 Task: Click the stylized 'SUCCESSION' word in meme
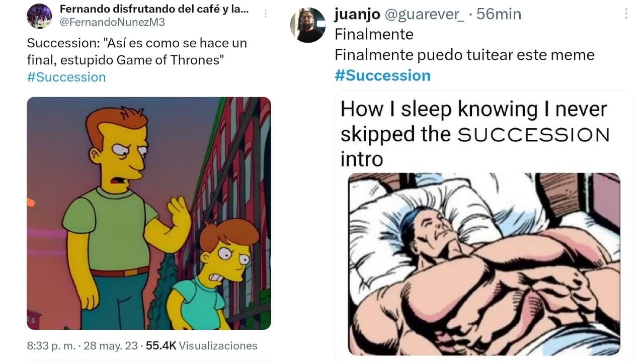coord(534,135)
